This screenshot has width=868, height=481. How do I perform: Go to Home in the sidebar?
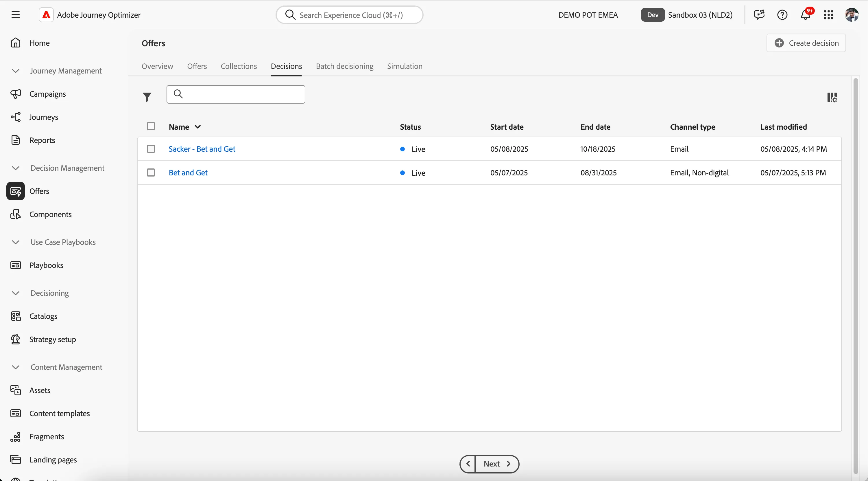pos(30,43)
